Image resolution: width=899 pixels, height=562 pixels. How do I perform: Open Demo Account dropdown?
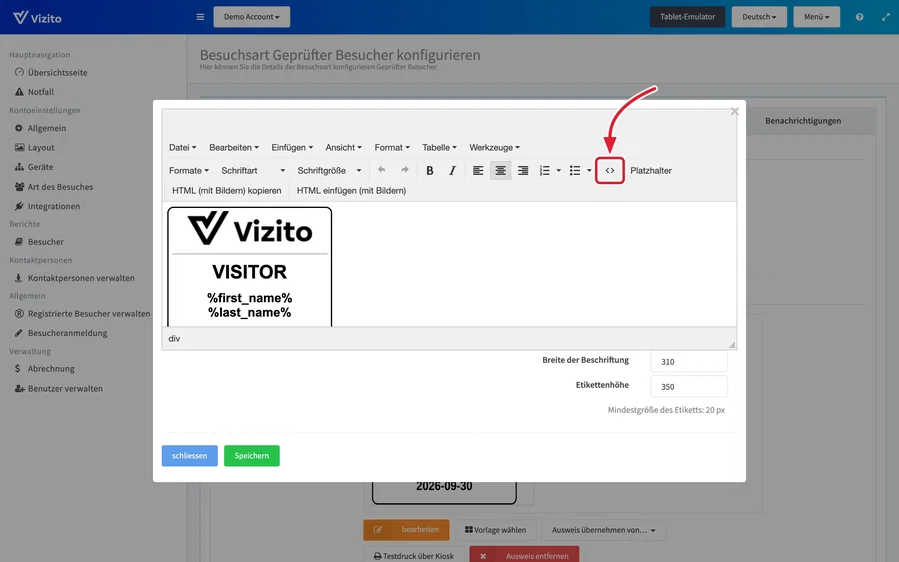point(252,17)
